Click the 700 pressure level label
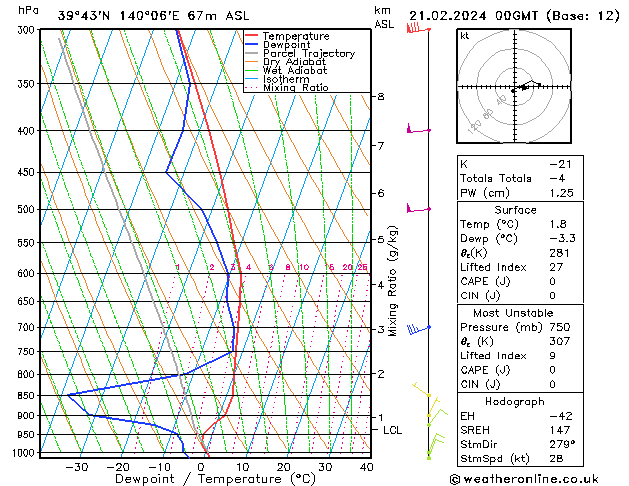 (28, 327)
